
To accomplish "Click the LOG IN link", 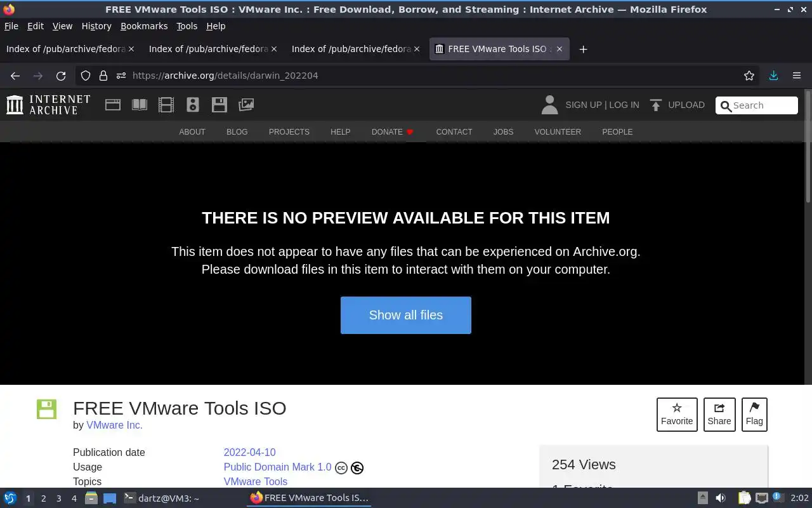I will coord(624,105).
